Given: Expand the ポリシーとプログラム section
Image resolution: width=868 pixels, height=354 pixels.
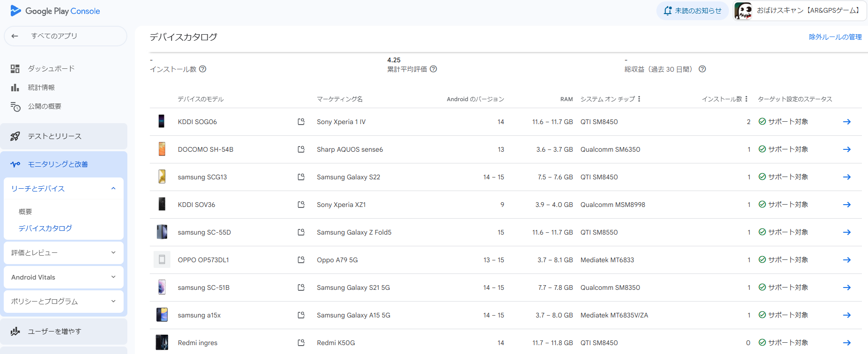Looking at the screenshot, I should 113,301.
